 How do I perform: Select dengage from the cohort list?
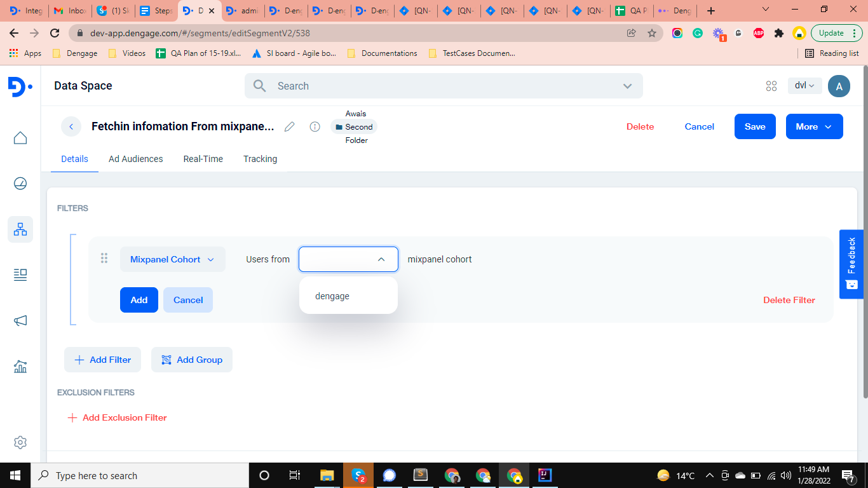(x=332, y=296)
